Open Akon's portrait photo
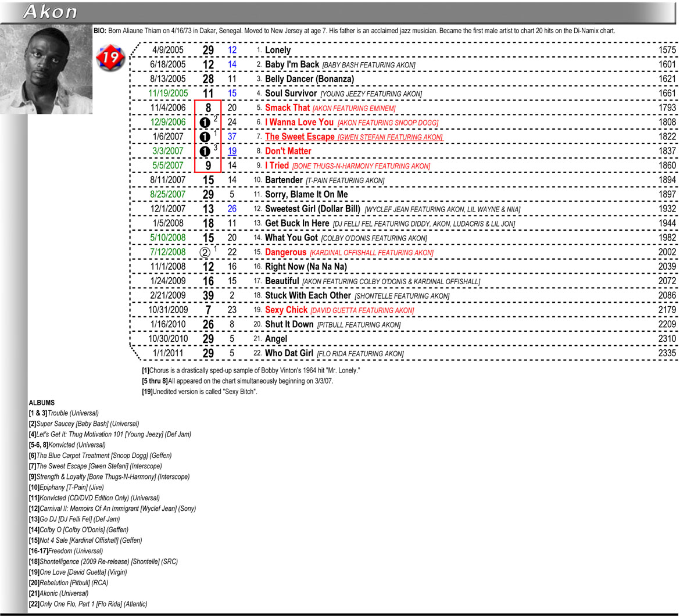This screenshot has height=616, width=680. (46, 69)
